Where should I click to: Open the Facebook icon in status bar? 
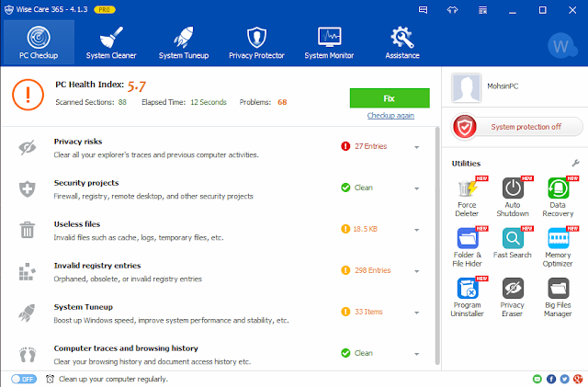(551, 379)
